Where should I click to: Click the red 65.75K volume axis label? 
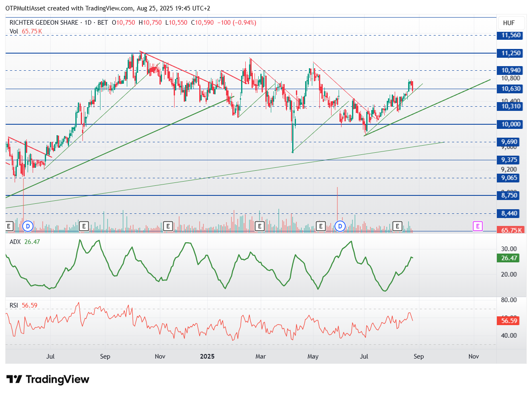(511, 230)
